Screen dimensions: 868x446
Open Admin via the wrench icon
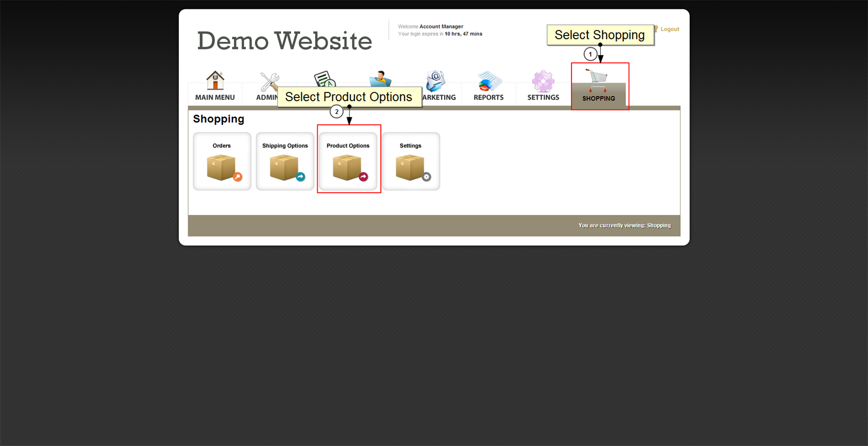(x=269, y=81)
